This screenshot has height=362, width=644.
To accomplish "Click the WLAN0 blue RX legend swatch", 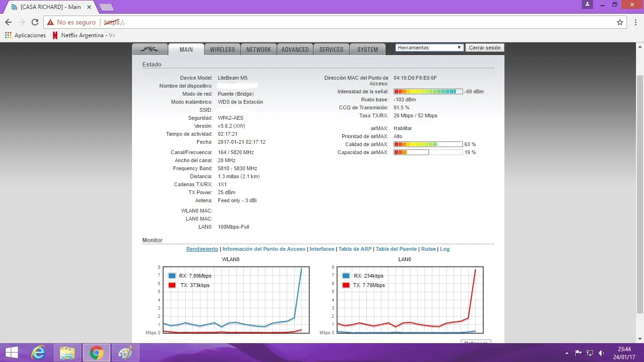I will (172, 276).
